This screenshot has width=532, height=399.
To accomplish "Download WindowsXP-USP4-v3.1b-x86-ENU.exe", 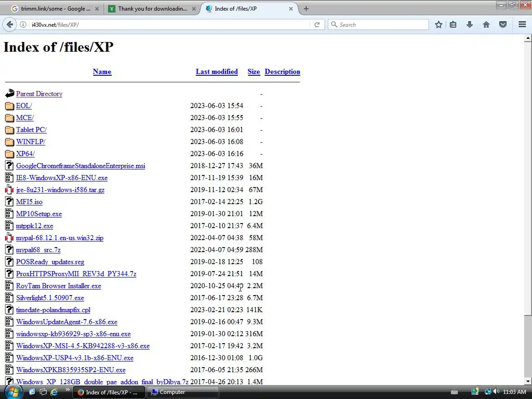I will pos(75,358).
